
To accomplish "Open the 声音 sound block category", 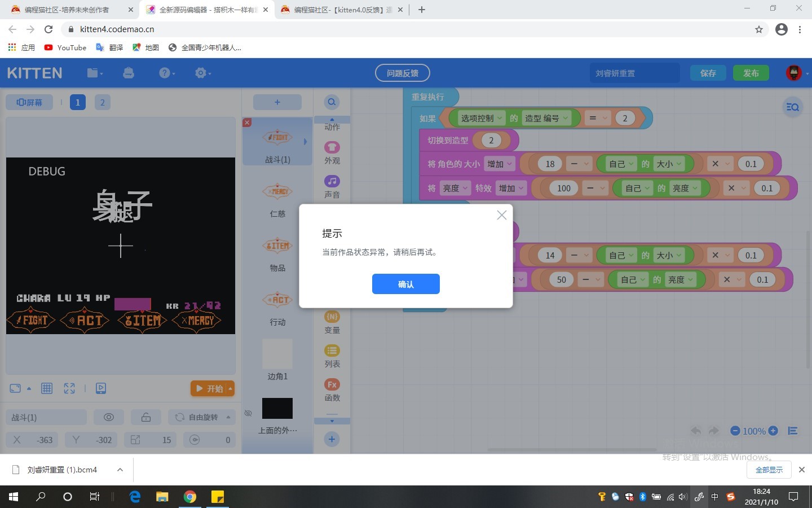I will [332, 187].
